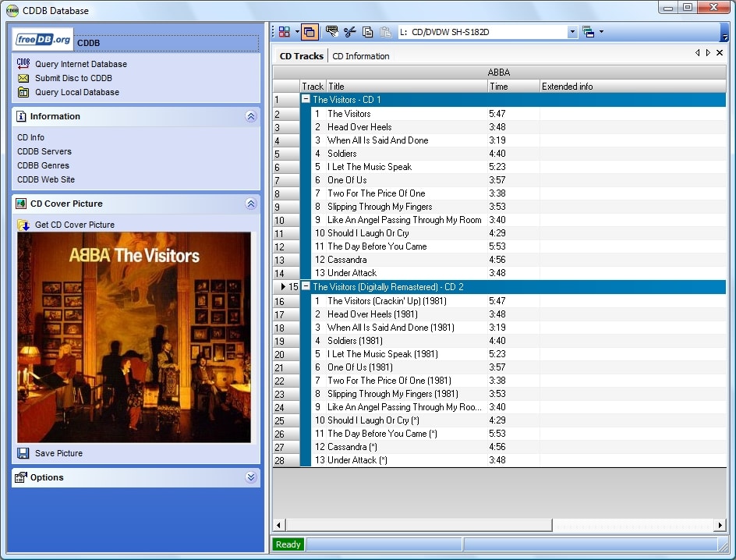
Task: Click the keyboard edit icon in toolbar
Action: (x=332, y=31)
